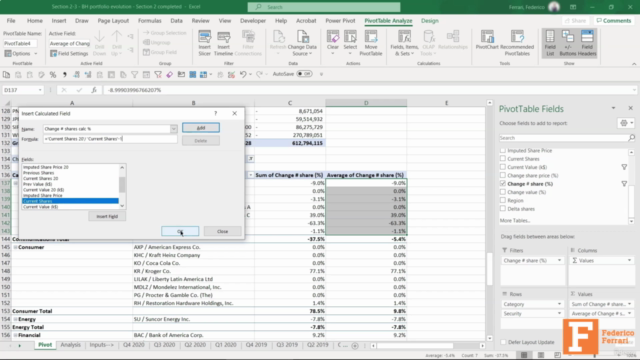Screen dimensions: 640x360
Task: Switch to the Design ribbon tab
Action: tap(429, 20)
